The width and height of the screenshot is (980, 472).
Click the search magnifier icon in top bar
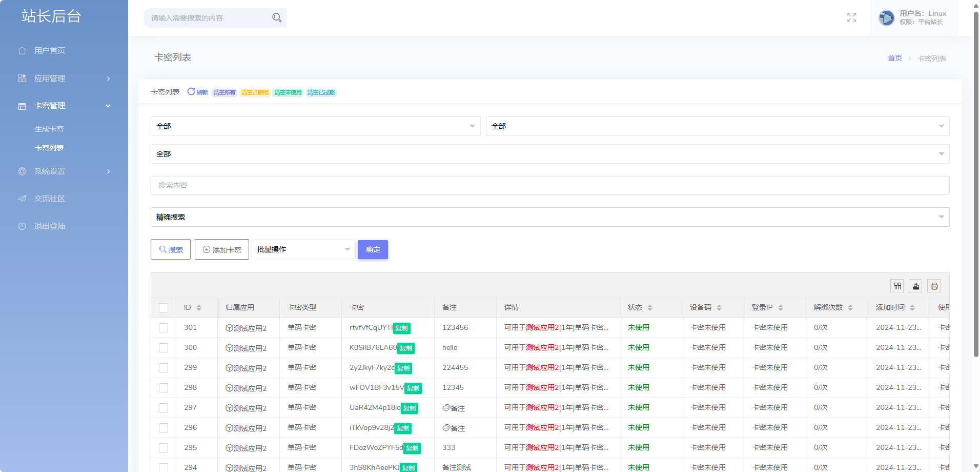277,18
